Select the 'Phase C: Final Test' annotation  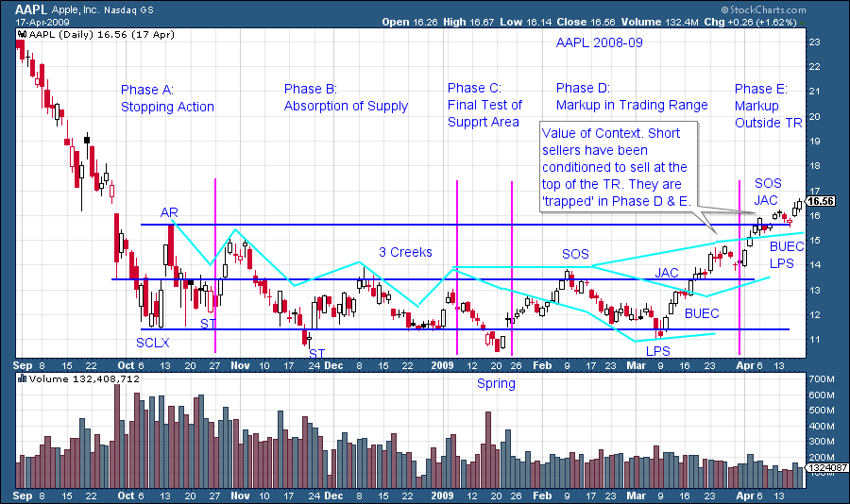(x=484, y=105)
